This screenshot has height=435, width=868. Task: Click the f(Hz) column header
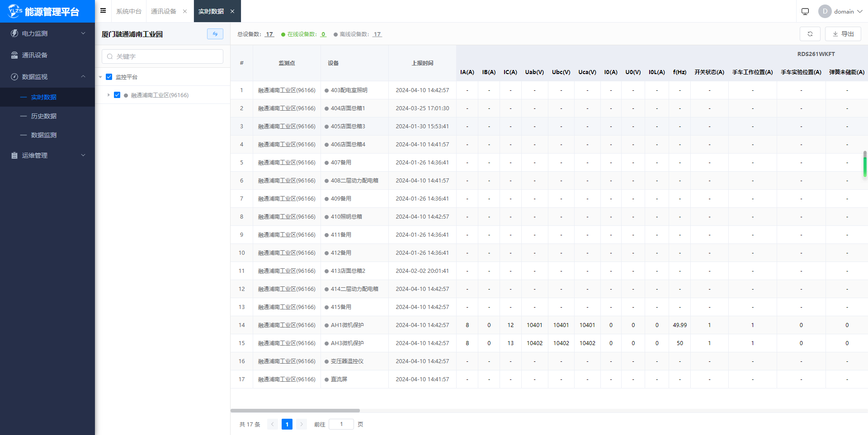click(x=679, y=72)
